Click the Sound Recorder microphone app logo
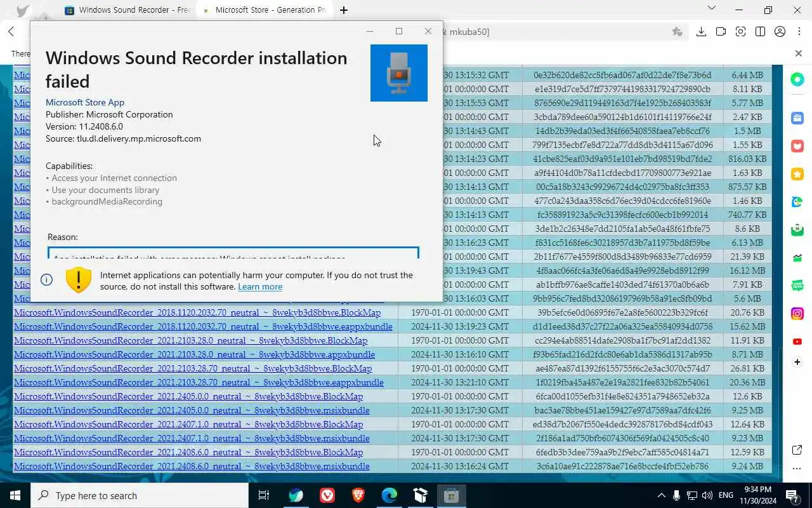Viewport: 812px width, 508px height. click(x=399, y=73)
